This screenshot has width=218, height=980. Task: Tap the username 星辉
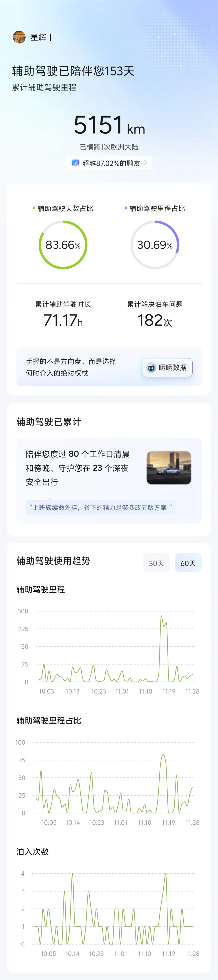click(38, 37)
